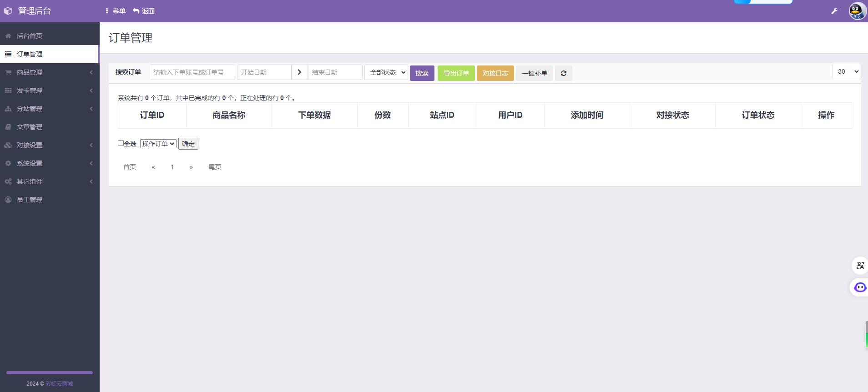Click the refresh icon button in search bar
Viewport: 868px width, 392px height.
coord(563,73)
